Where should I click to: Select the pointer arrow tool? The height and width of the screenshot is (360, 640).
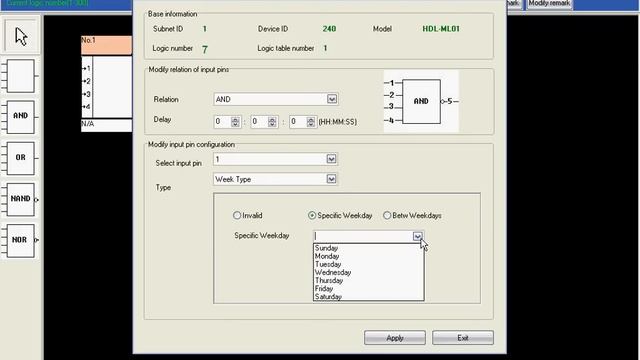click(x=22, y=36)
